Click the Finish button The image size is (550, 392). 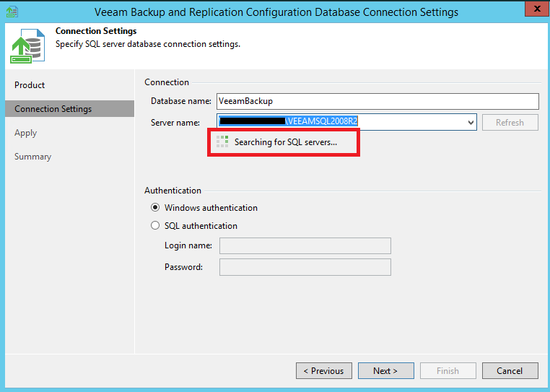pyautogui.click(x=448, y=370)
